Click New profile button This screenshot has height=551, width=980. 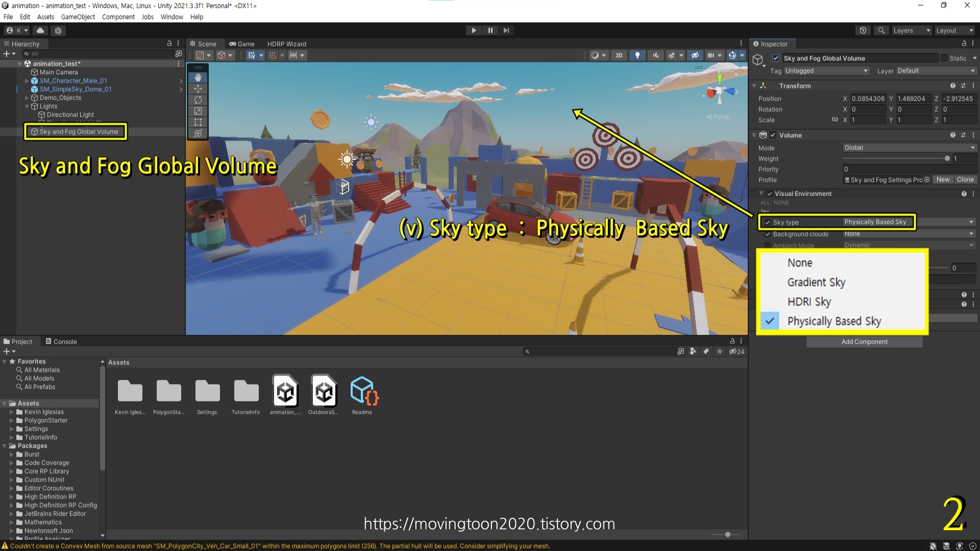943,180
